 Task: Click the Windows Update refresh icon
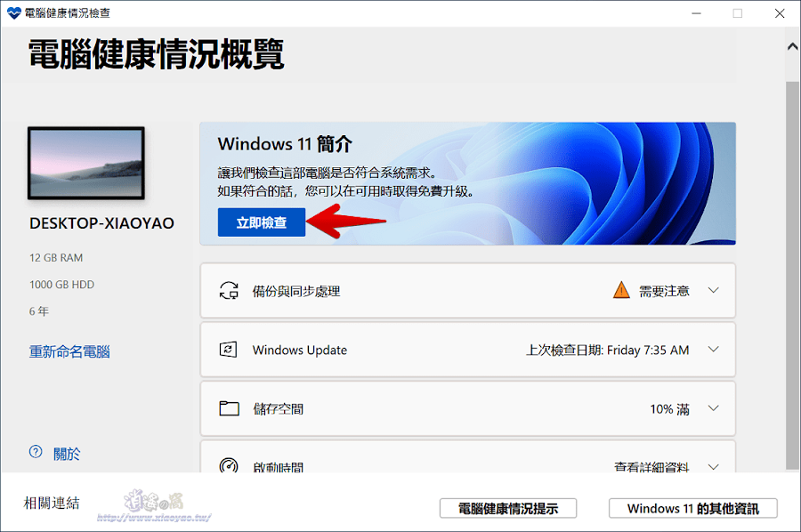pos(229,350)
